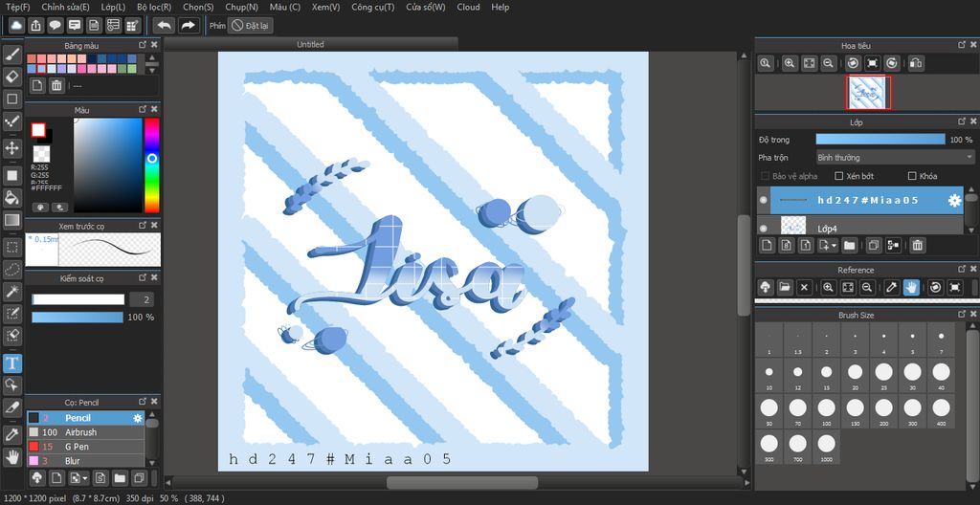Hide the hd247#Miaa05 layer

tap(763, 201)
